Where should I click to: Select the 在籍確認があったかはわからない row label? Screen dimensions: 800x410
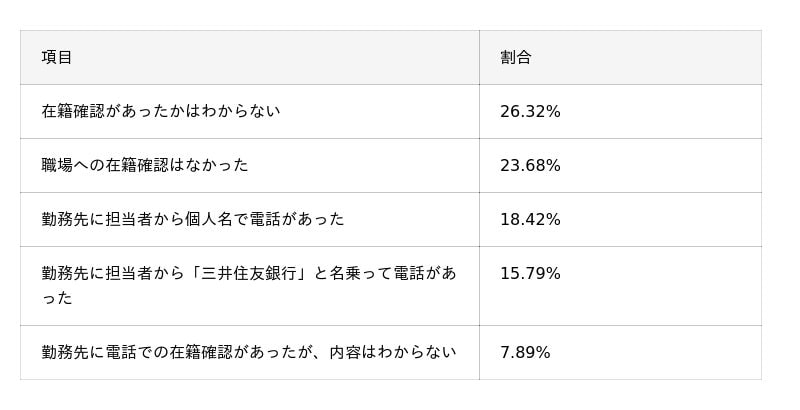coord(160,111)
